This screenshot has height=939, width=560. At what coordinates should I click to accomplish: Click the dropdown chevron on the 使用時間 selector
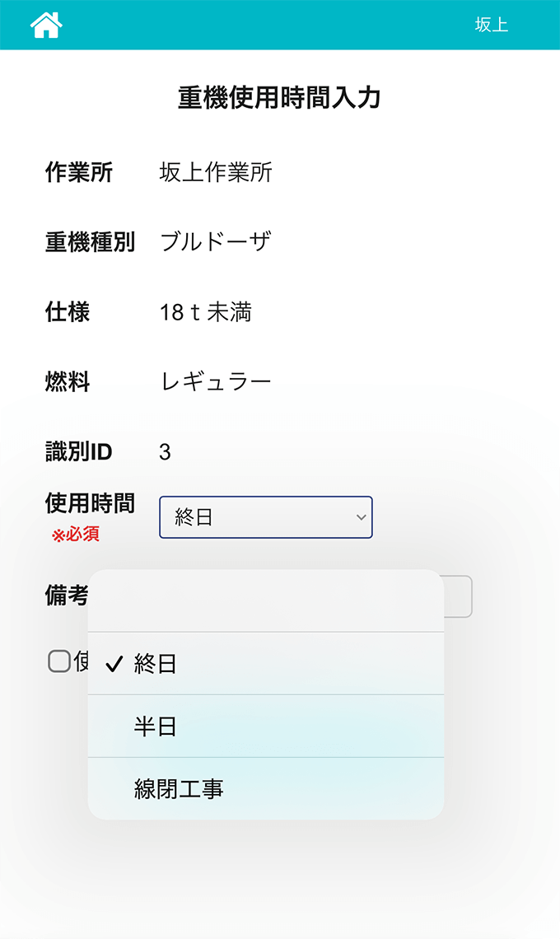[x=361, y=517]
